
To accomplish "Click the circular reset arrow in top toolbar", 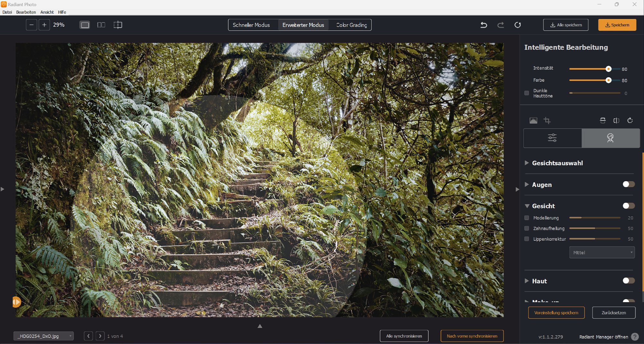I will [x=517, y=25].
